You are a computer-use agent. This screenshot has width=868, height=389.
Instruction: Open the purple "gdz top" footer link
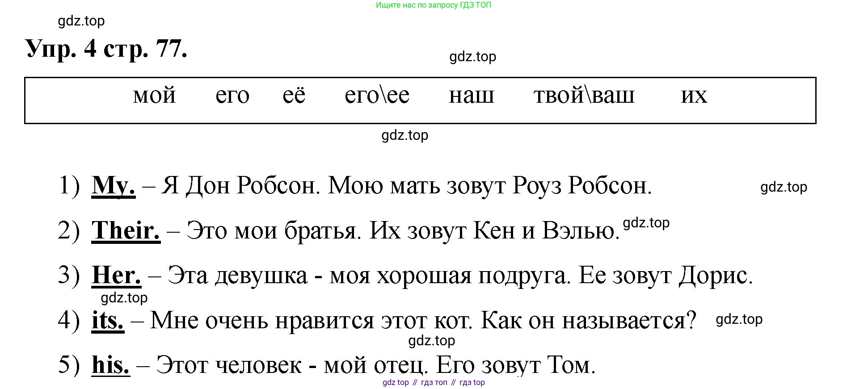click(x=396, y=382)
